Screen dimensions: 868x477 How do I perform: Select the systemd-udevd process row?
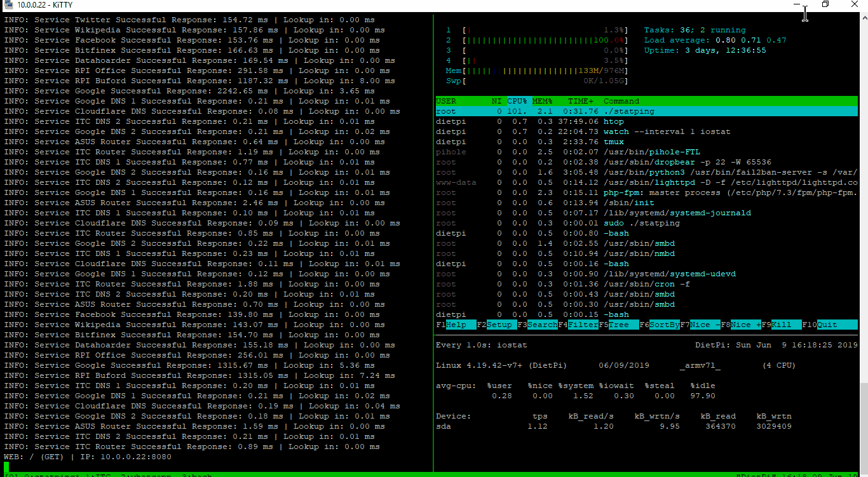pos(647,274)
